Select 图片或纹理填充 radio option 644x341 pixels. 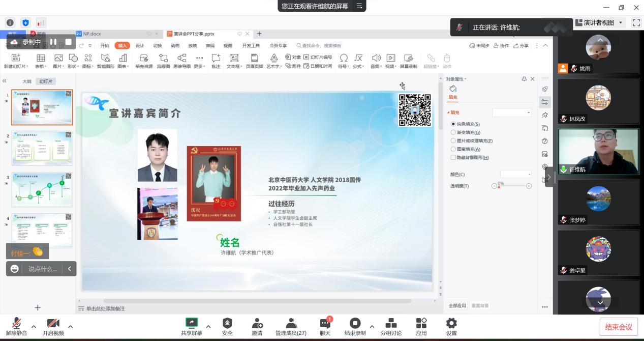point(453,140)
